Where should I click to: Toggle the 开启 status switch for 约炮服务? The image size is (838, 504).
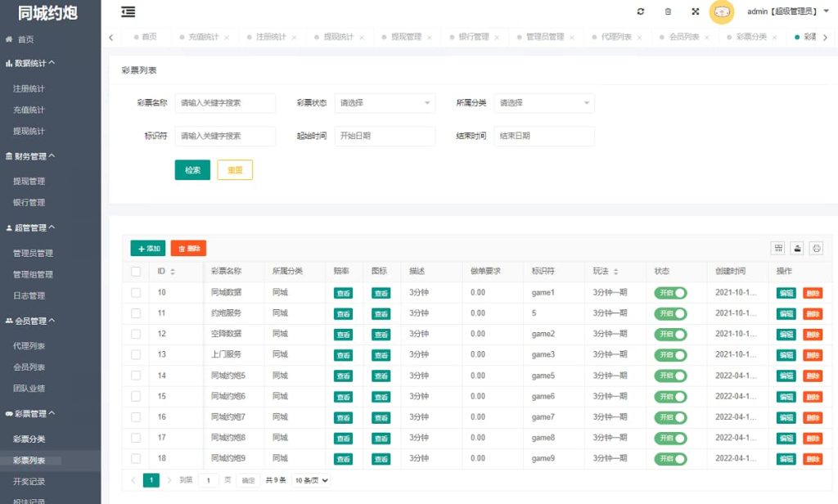click(x=672, y=313)
